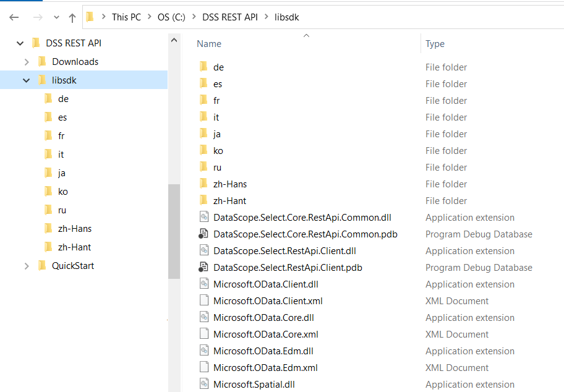Select the es folder in the navigation tree
This screenshot has width=564, height=392.
[62, 117]
